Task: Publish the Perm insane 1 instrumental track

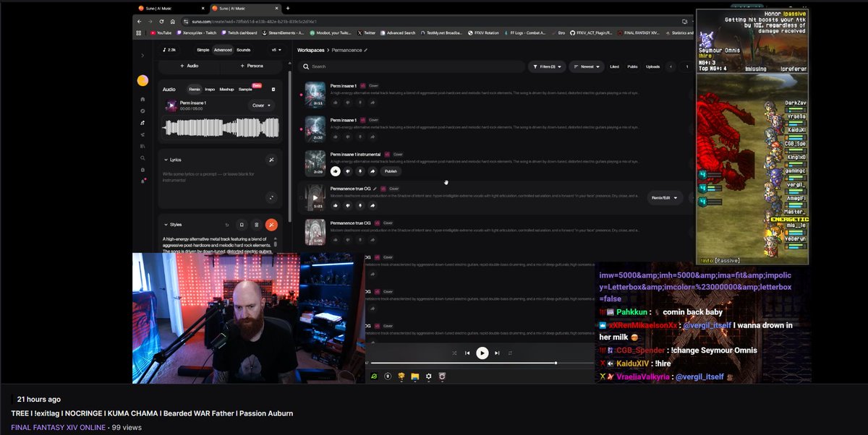Action: (x=391, y=171)
